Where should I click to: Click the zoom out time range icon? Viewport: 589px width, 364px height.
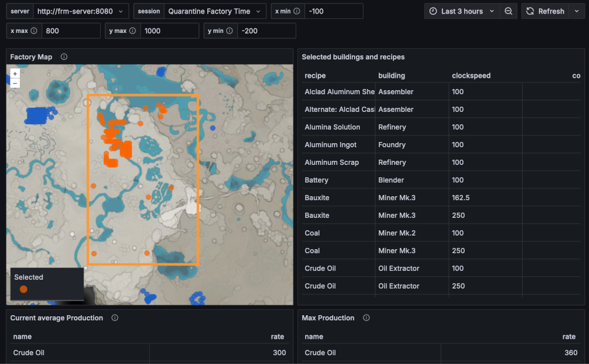pos(508,11)
